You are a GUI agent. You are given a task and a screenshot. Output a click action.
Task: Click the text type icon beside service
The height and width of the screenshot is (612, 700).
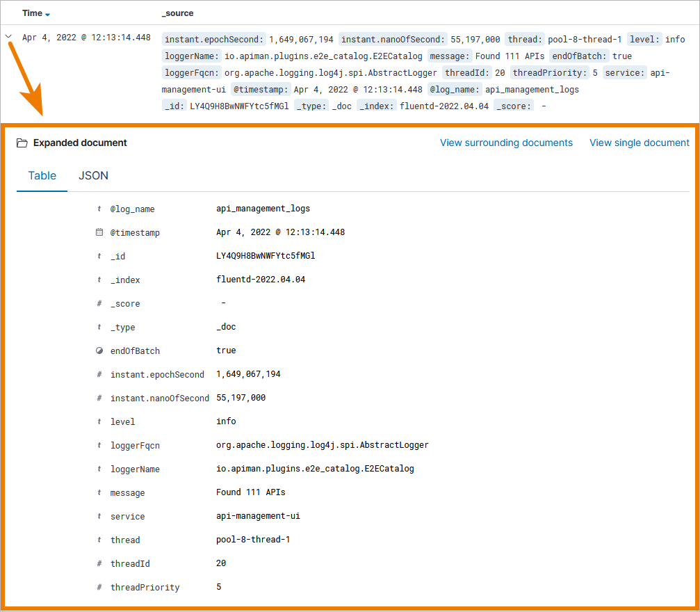pos(99,517)
